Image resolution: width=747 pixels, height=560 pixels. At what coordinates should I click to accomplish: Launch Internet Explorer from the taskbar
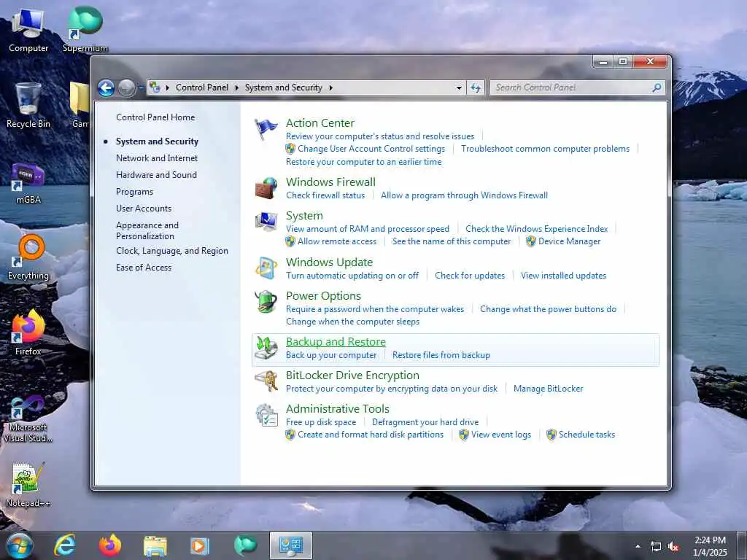point(65,545)
